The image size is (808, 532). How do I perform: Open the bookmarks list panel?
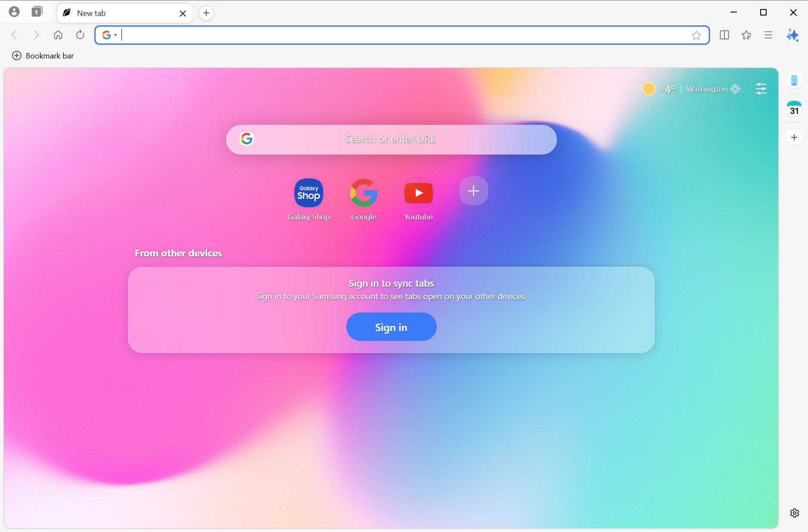[746, 35]
